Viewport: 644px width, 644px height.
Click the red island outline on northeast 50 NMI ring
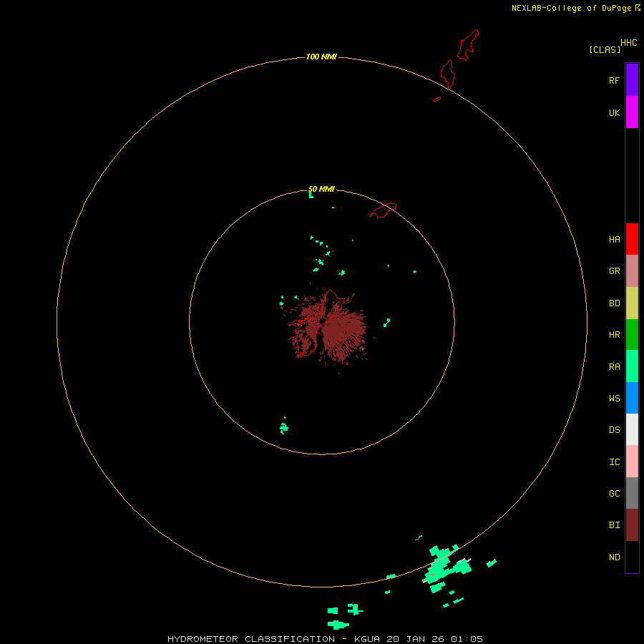[383, 210]
